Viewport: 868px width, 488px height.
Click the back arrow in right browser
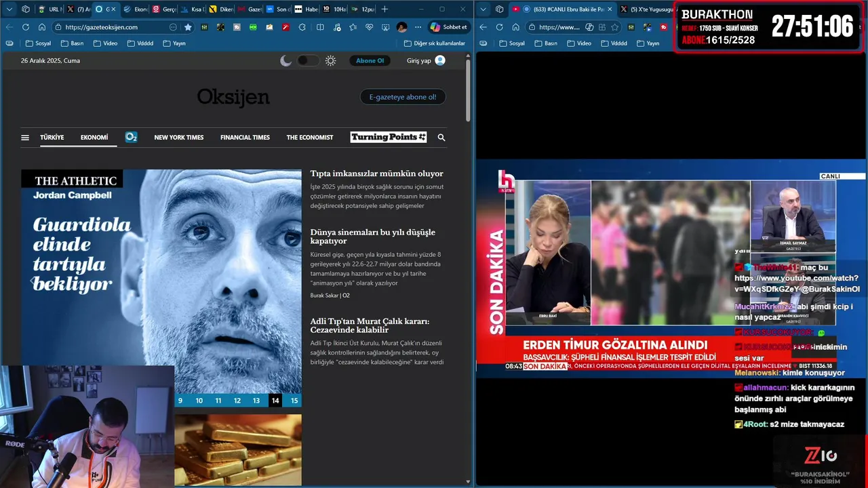click(483, 27)
